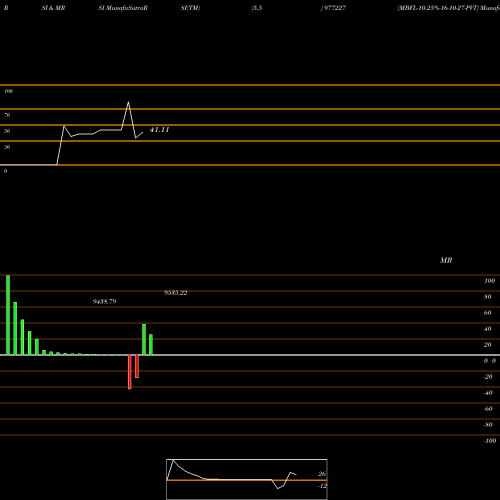500x500 pixels.
Task: Click the 100 label on the MR axis
Action: (x=489, y=281)
